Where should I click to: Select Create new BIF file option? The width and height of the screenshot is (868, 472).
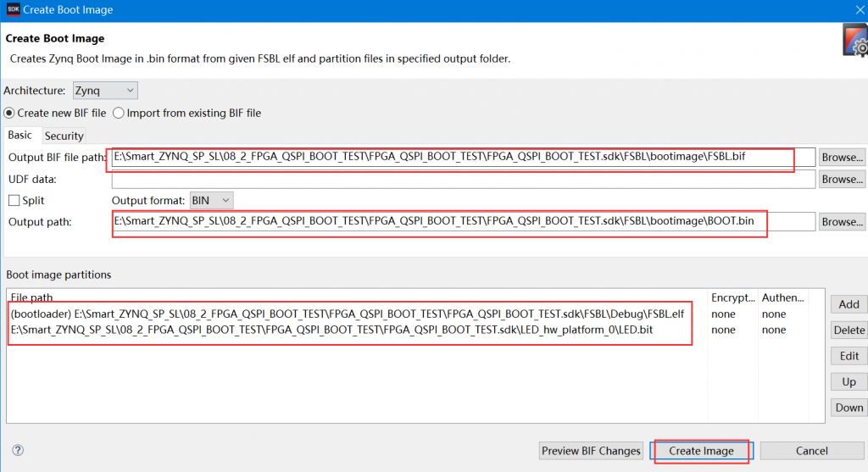click(x=10, y=113)
